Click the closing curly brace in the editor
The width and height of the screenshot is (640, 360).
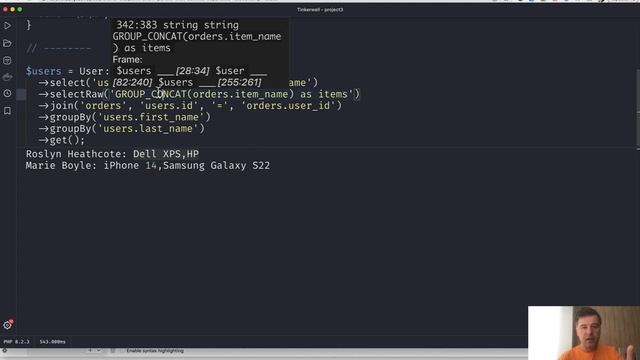29,25
